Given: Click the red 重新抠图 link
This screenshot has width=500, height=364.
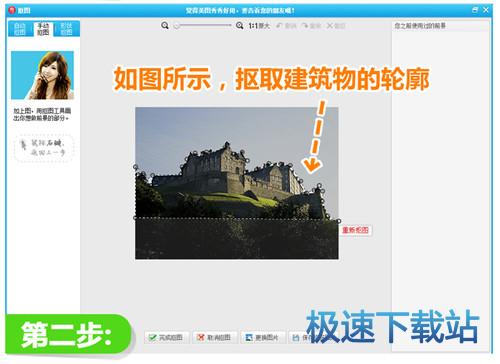Looking at the screenshot, I should pos(356,230).
